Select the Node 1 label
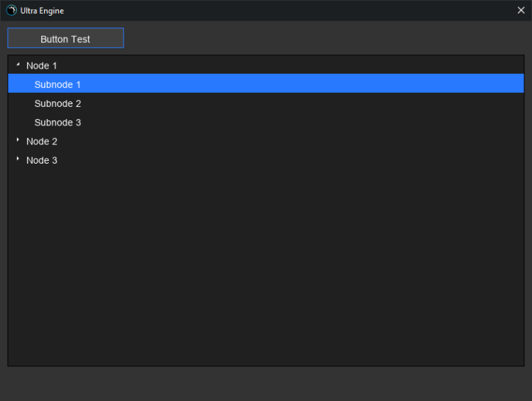The image size is (532, 401). click(41, 66)
